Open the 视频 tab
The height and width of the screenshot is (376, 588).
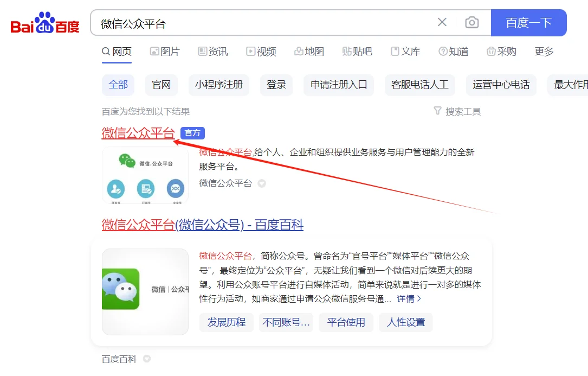tap(261, 52)
